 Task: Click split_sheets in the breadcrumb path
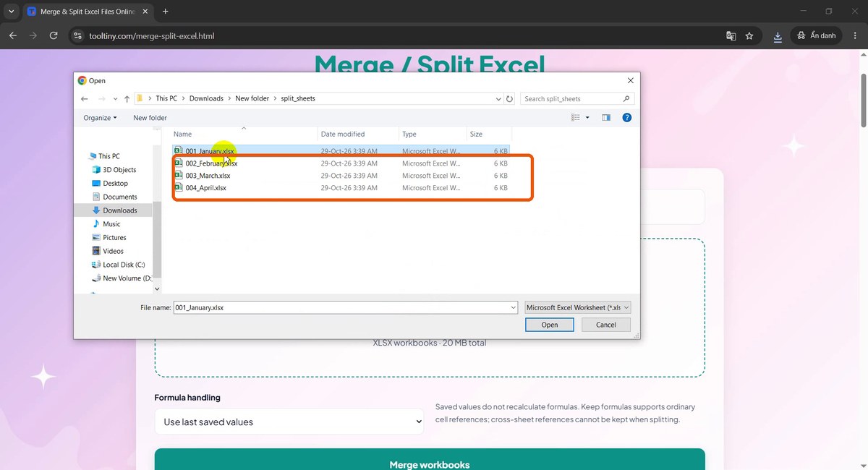[x=298, y=98]
